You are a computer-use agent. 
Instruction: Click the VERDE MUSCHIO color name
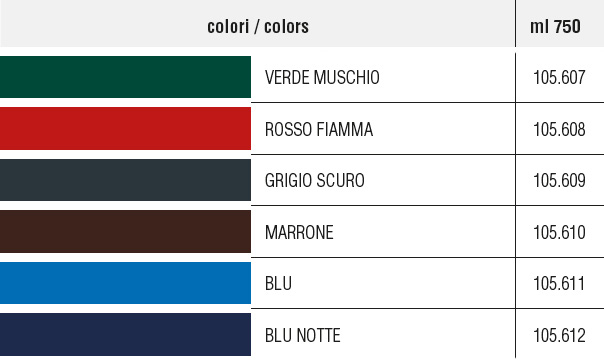322,77
